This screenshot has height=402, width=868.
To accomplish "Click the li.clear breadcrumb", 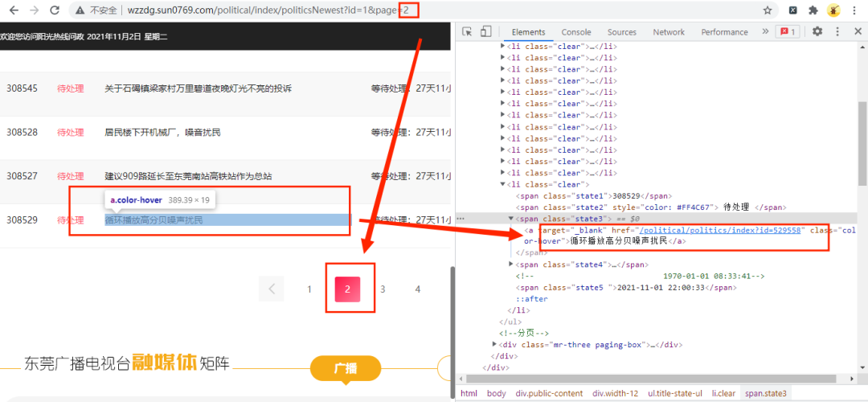I will [723, 393].
